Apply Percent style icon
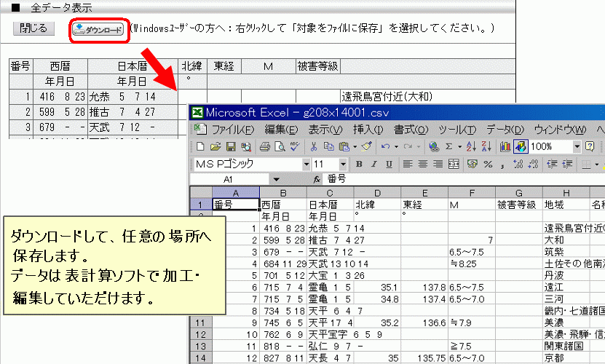The image size is (605, 364). pos(488,164)
